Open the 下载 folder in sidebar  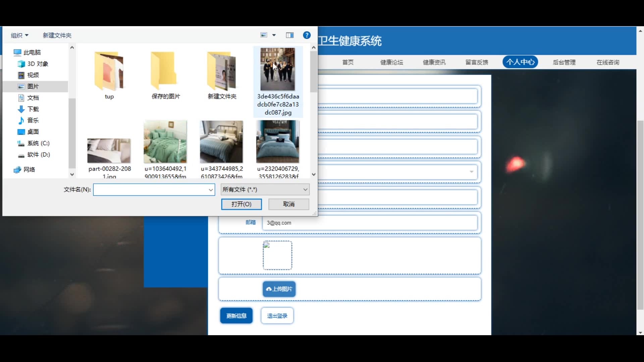[33, 109]
